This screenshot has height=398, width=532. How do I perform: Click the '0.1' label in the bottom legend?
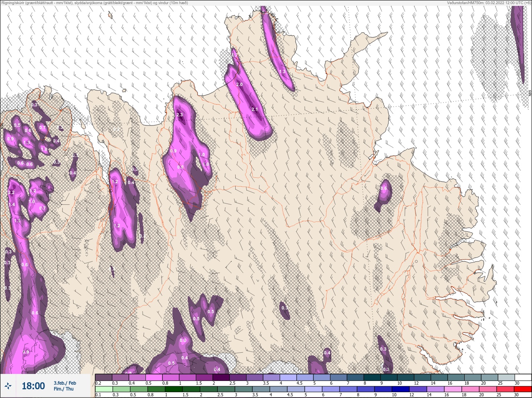98,395
